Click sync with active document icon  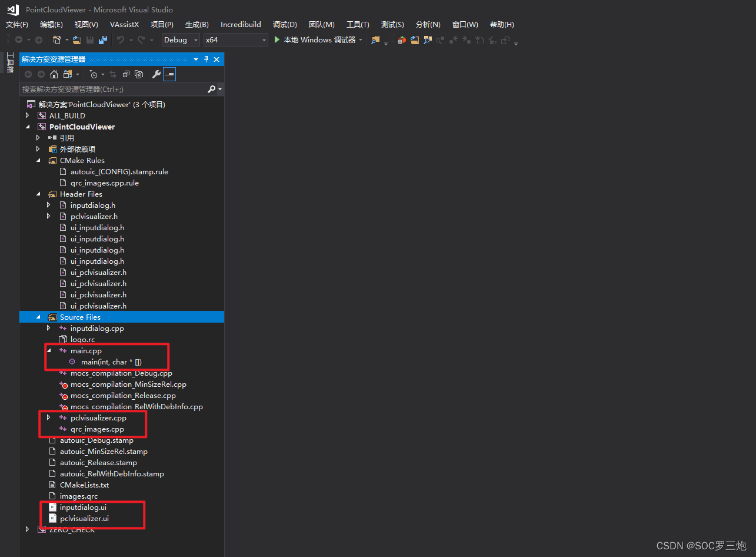(x=113, y=74)
